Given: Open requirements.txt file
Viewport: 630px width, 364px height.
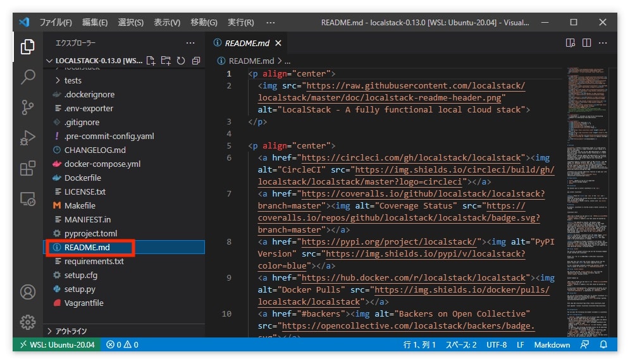Looking at the screenshot, I should (x=124, y=261).
